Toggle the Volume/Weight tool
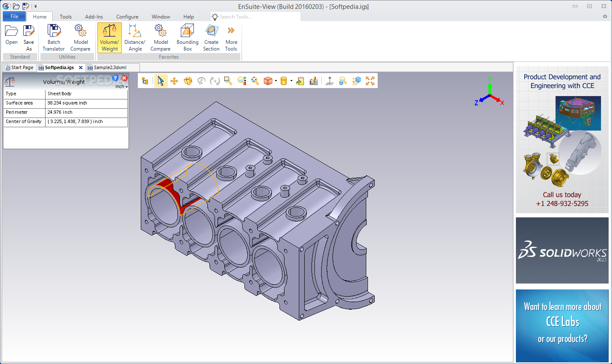Viewport: 612px width, 364px height. [x=110, y=37]
